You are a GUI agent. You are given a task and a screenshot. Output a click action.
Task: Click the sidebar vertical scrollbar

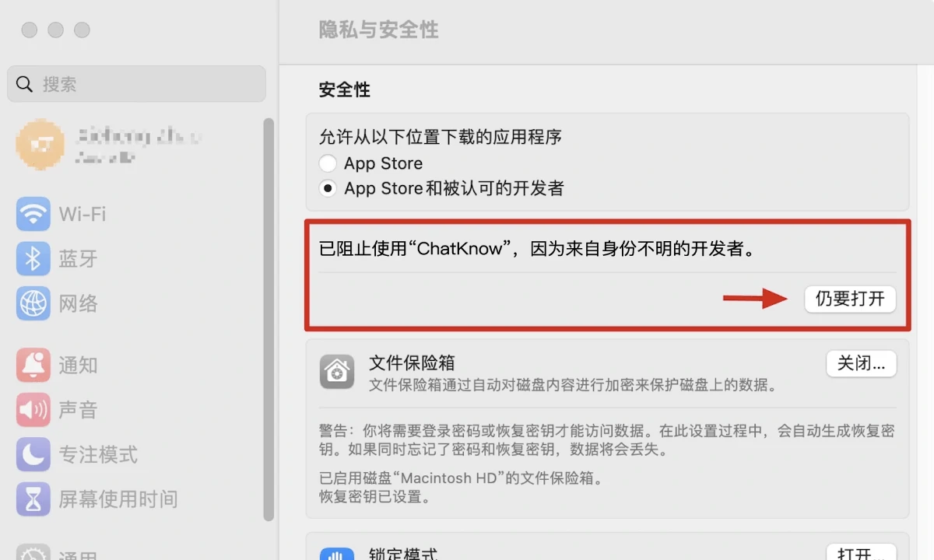[x=269, y=319]
